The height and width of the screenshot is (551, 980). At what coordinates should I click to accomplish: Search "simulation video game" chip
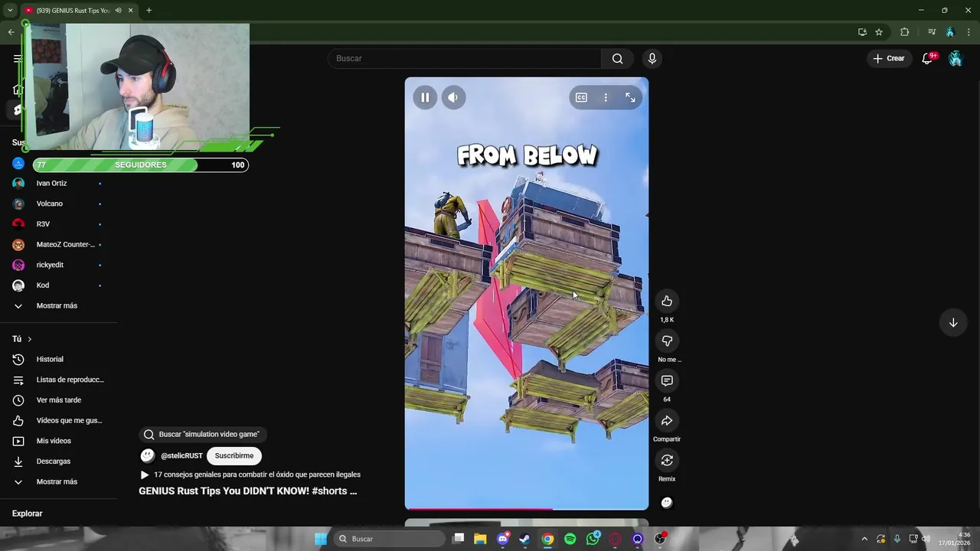[203, 435]
